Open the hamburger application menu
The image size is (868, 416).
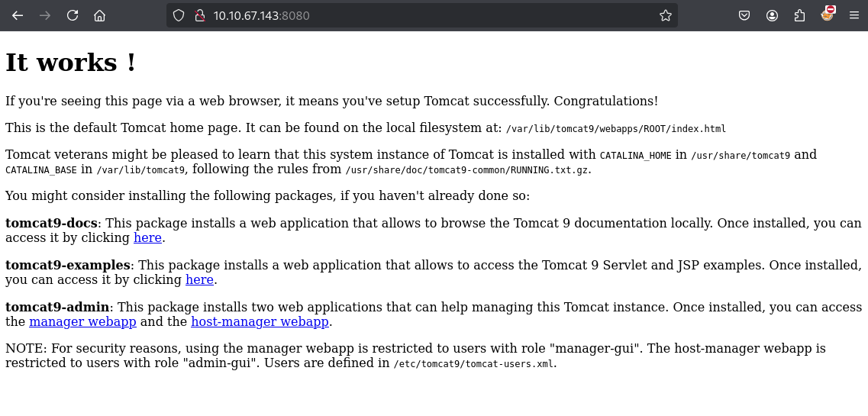854,15
